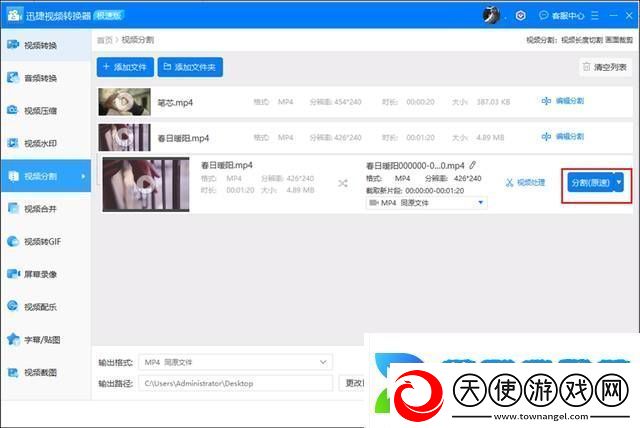Click the 清空列表 button

(x=605, y=67)
